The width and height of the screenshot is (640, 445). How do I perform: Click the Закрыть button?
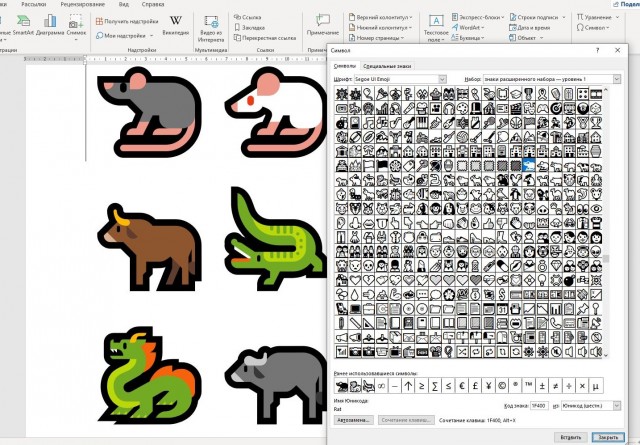click(x=608, y=437)
